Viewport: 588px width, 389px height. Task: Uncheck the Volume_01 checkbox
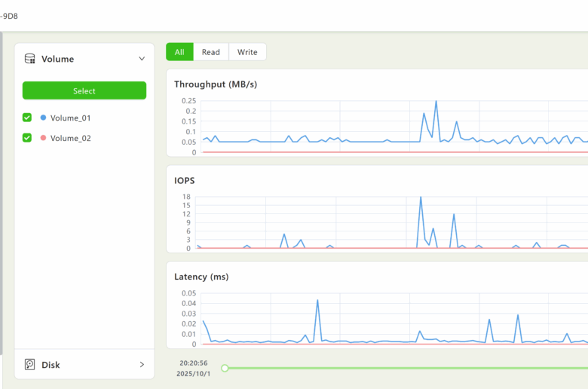(x=27, y=118)
